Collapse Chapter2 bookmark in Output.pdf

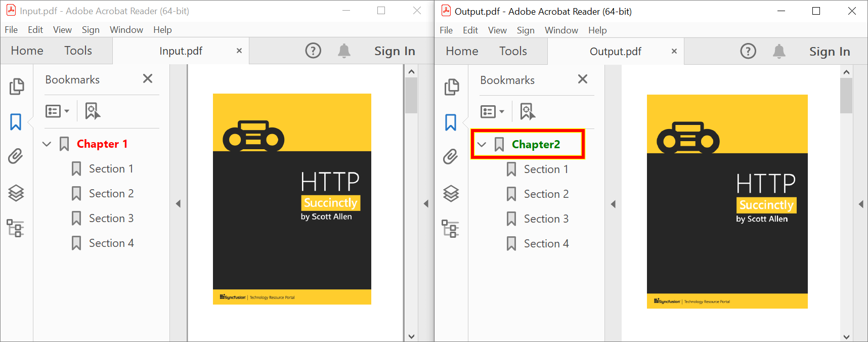(x=482, y=145)
